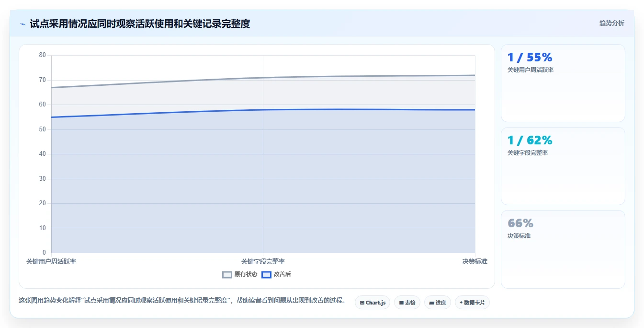644x328 pixels.
Task: Click the y-axis value 70
Action: point(42,80)
